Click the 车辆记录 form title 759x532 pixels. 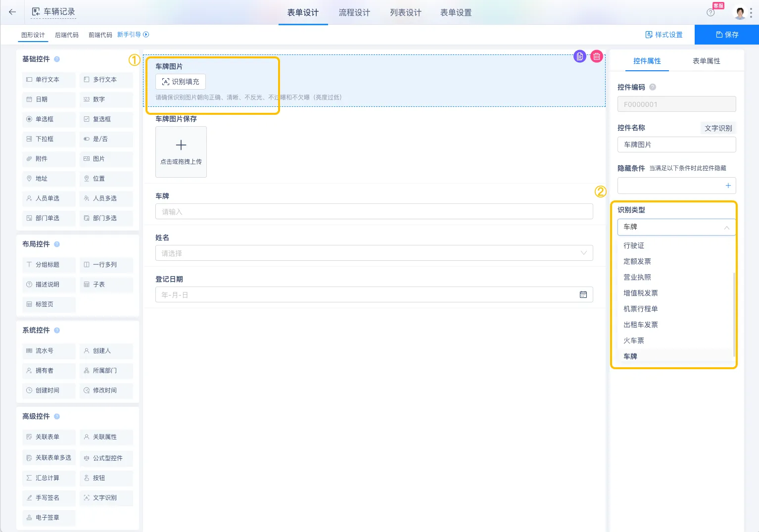pyautogui.click(x=59, y=12)
